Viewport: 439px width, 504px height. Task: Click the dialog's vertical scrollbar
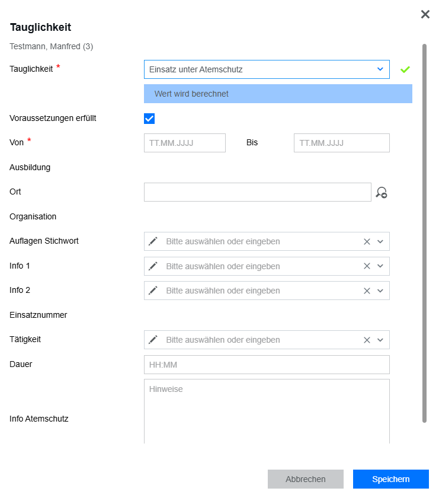pyautogui.click(x=424, y=234)
